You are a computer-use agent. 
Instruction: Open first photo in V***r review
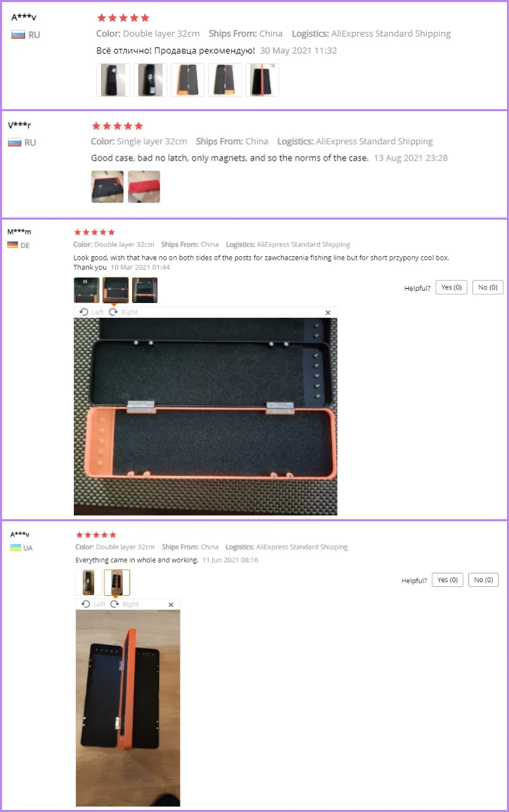coord(107,186)
